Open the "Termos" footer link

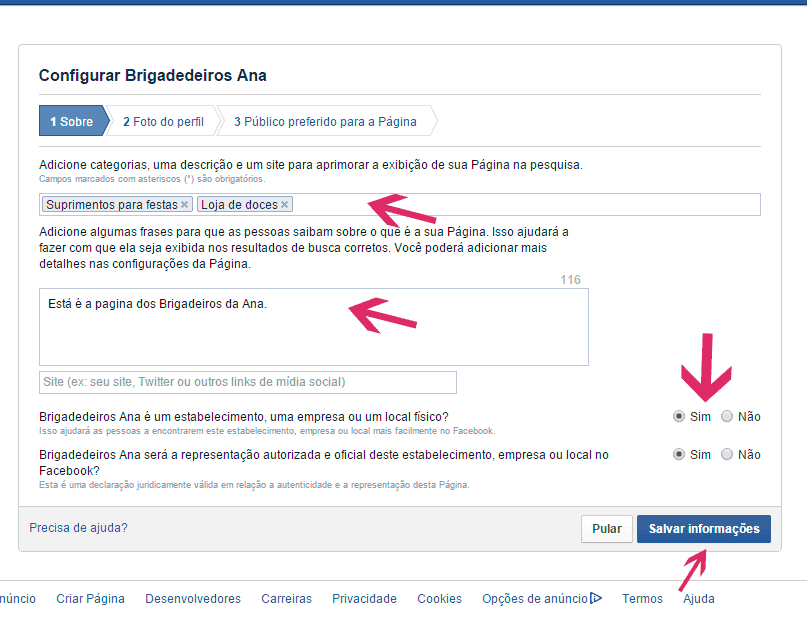pyautogui.click(x=642, y=598)
